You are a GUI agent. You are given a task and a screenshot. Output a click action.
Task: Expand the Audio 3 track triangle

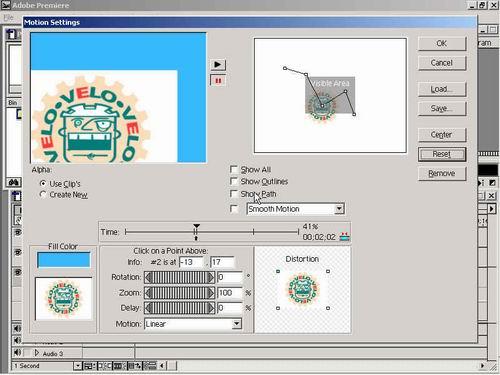click(37, 353)
